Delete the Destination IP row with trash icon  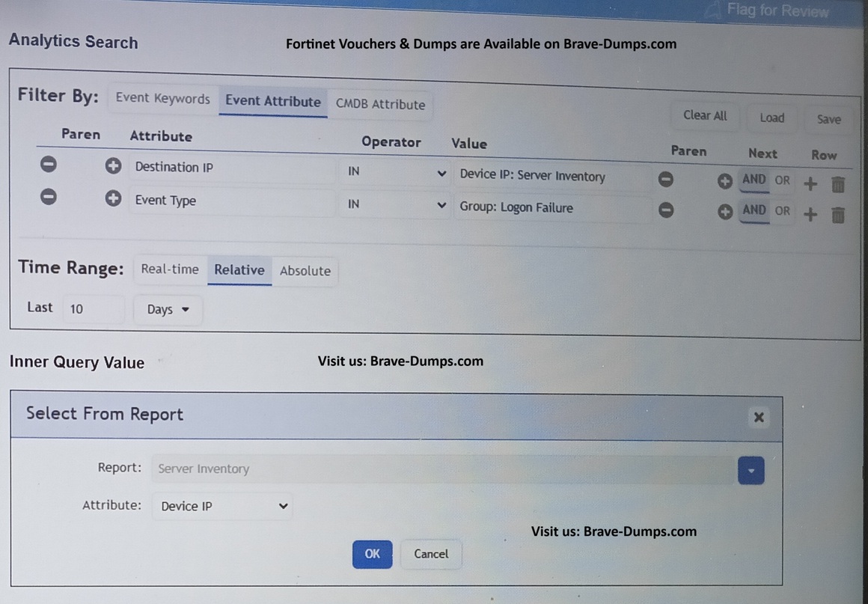tap(838, 183)
